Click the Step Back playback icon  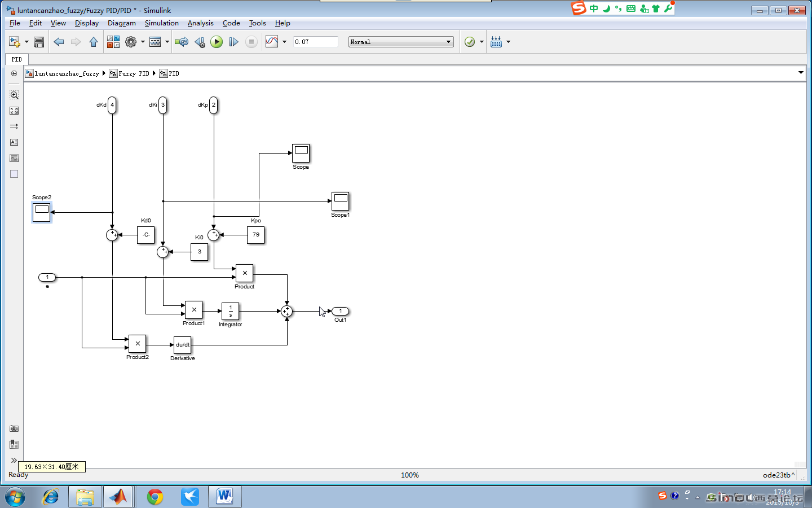click(x=200, y=42)
